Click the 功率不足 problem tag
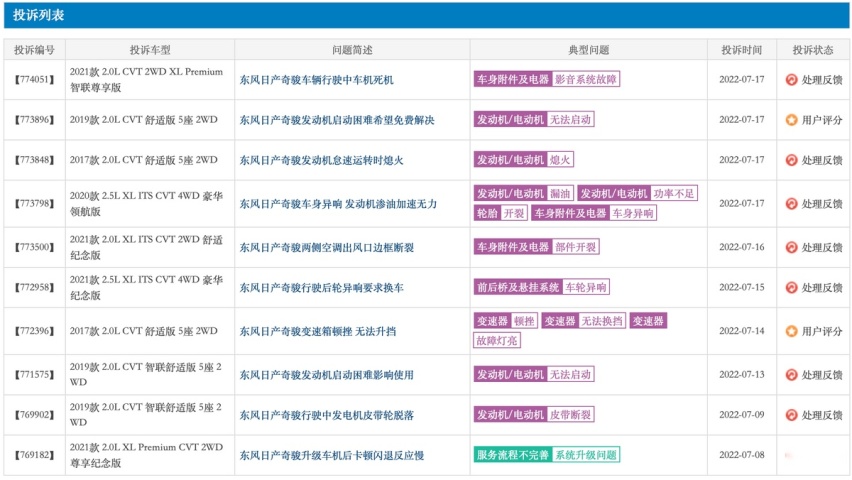 pos(674,194)
